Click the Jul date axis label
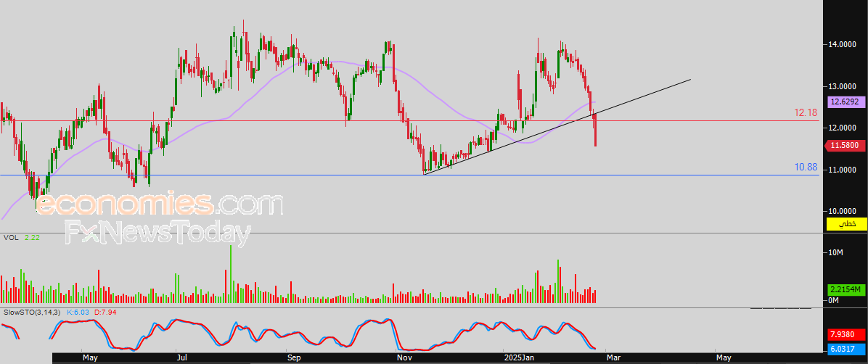The image size is (868, 364). point(181,358)
